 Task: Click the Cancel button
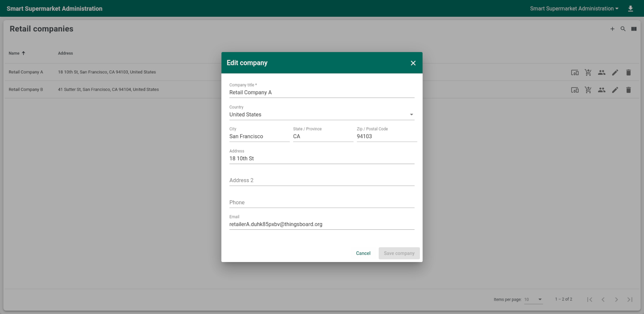tap(363, 253)
